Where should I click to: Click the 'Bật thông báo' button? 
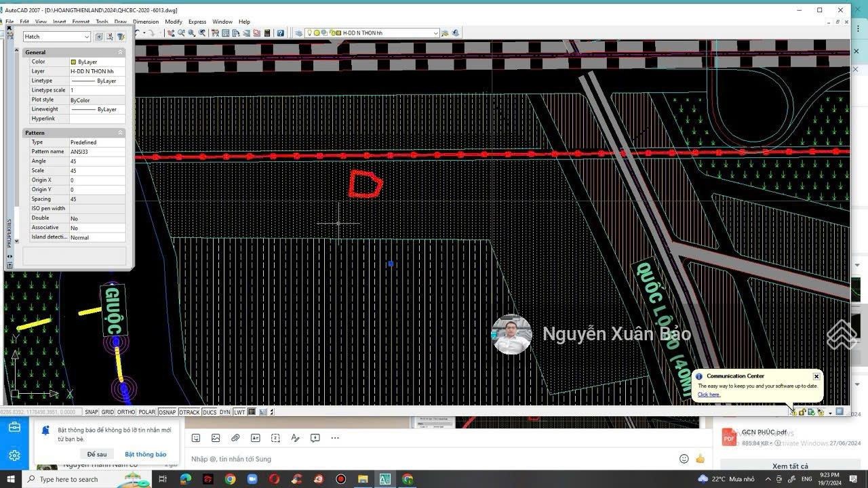145,454
